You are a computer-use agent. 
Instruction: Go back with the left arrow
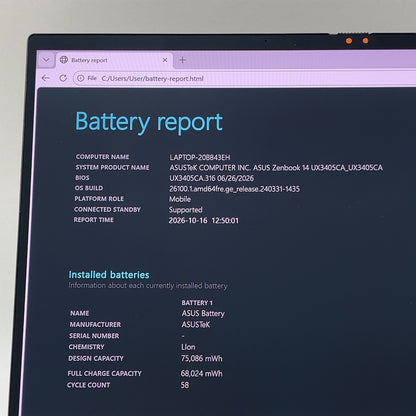coord(46,78)
